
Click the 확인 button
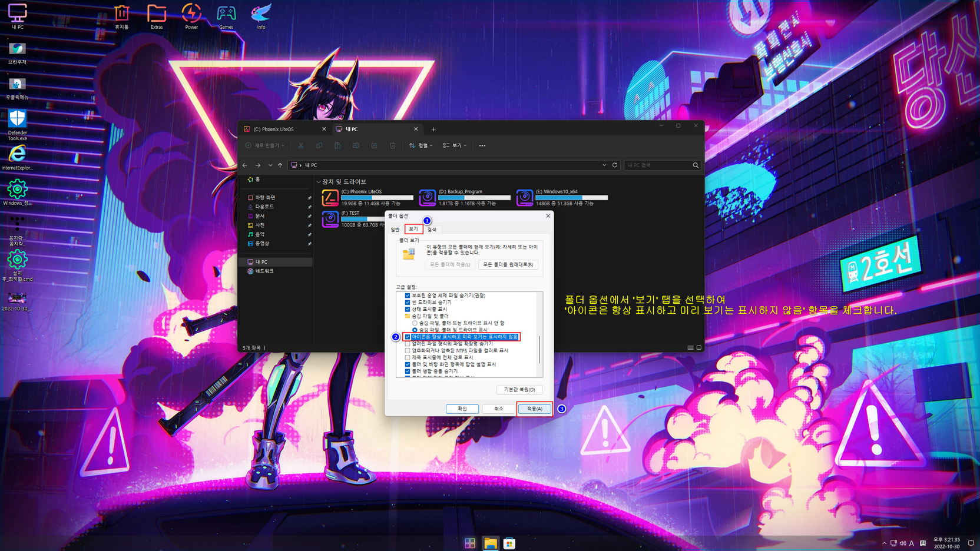click(462, 409)
